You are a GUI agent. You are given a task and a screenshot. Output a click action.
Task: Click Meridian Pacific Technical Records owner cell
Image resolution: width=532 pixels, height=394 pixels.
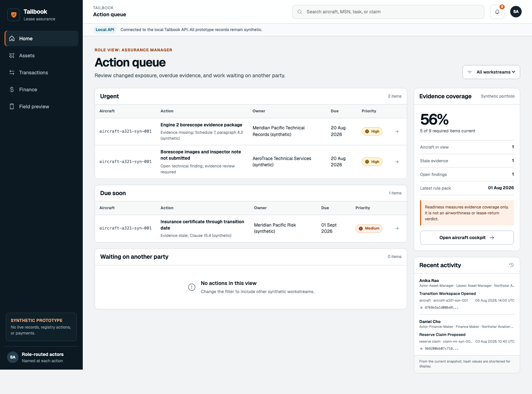pyautogui.click(x=279, y=131)
